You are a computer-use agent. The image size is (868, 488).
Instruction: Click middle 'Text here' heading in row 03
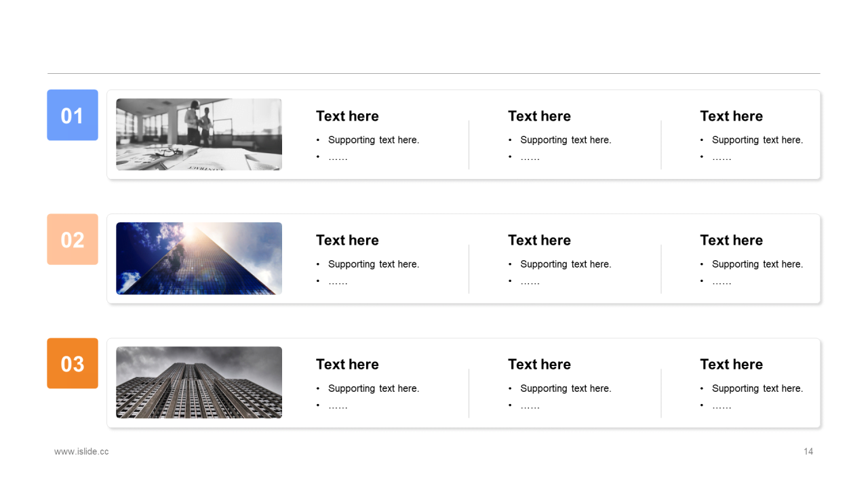point(539,364)
